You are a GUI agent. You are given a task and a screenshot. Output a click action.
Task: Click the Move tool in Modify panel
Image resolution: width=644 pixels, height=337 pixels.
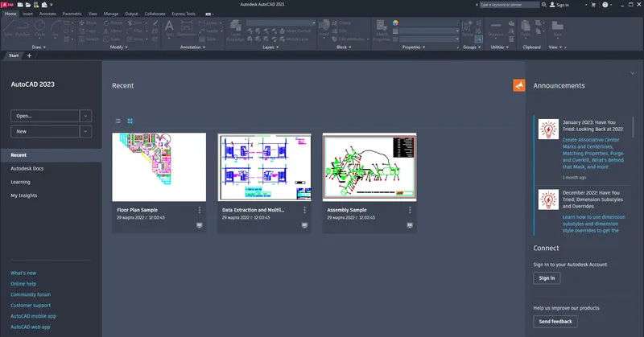tap(88, 23)
